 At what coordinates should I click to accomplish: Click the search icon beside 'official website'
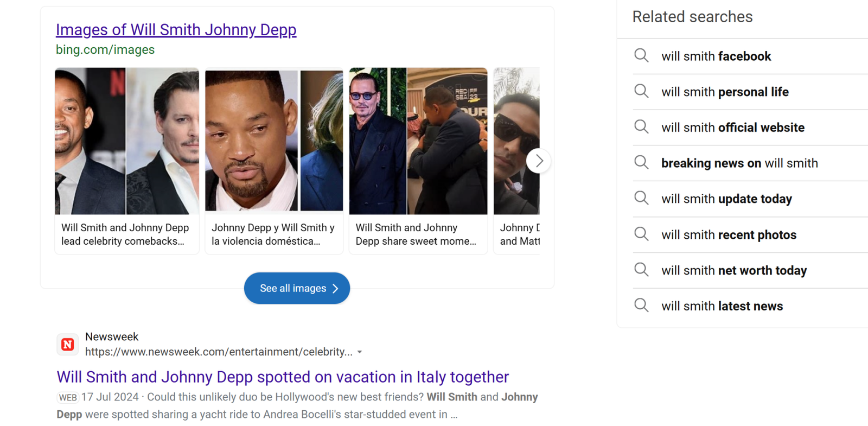[641, 128]
